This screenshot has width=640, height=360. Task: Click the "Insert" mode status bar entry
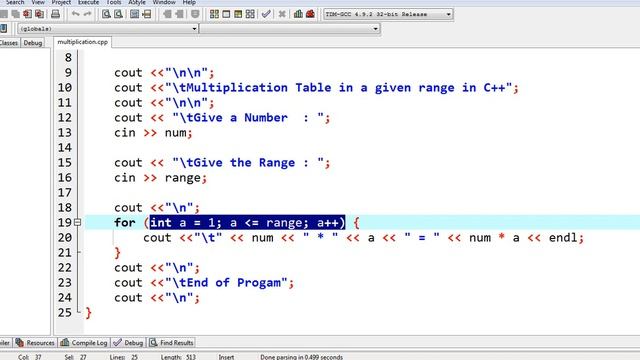226,357
